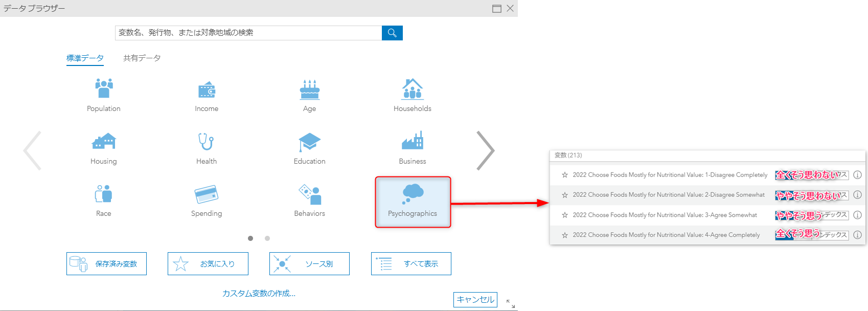
Task: Favorite the 2-Disagree Somewhat variable star
Action: click(x=565, y=195)
